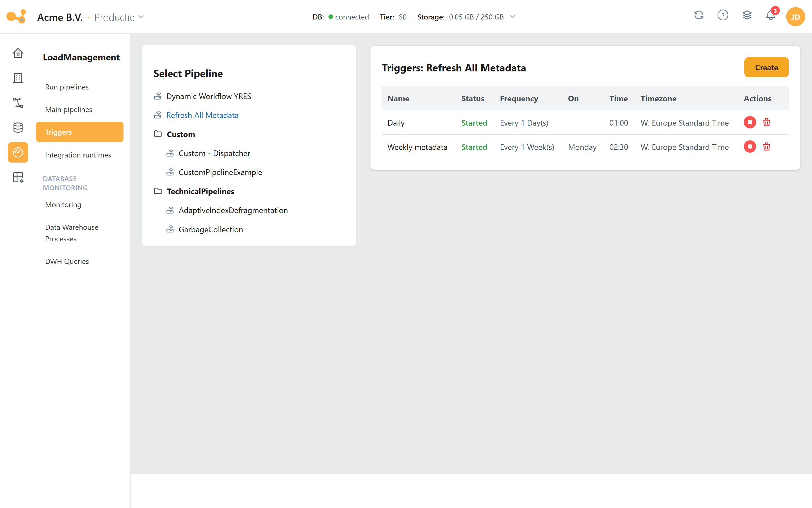
Task: Select Custom - Dispatcher pipeline
Action: (x=214, y=154)
